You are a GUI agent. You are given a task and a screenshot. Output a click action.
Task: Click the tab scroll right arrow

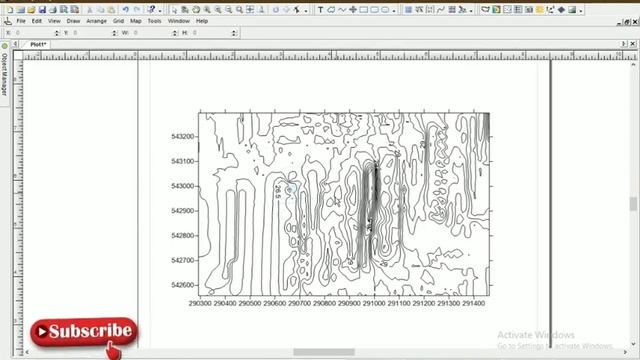(x=624, y=44)
